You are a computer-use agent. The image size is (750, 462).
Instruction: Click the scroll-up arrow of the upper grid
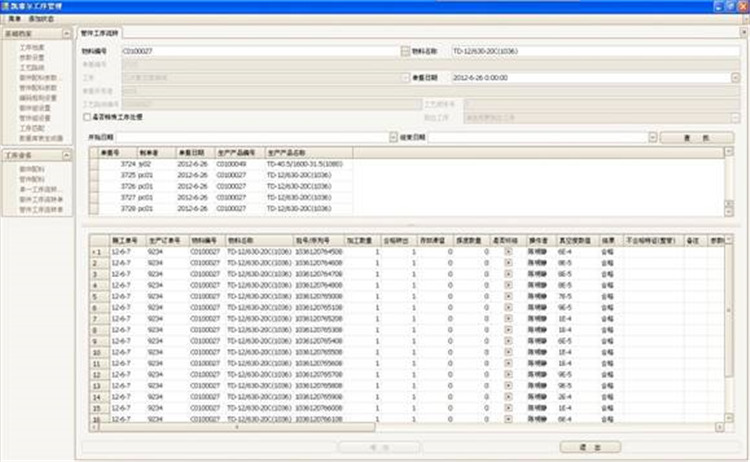(x=728, y=151)
